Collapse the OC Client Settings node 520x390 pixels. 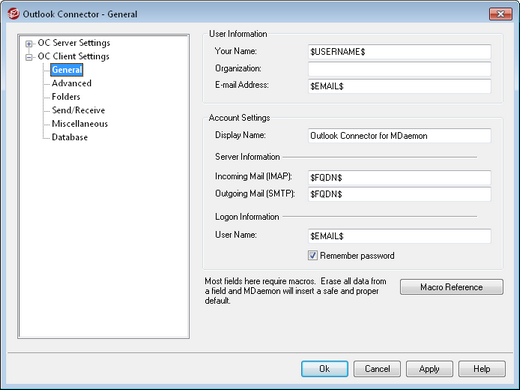(x=29, y=57)
